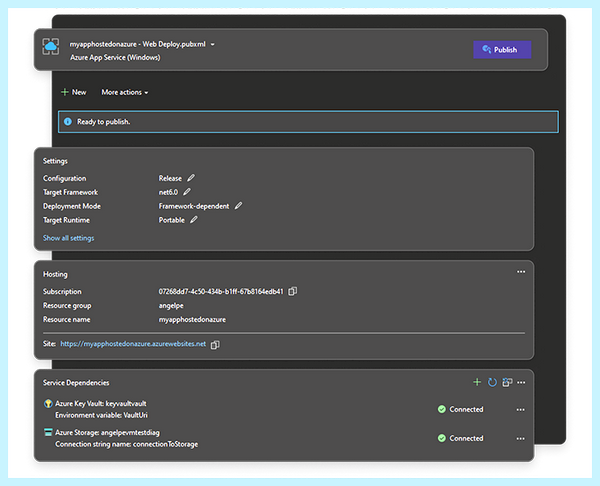
Task: Open Hosting section ellipsis menu
Action: [521, 272]
